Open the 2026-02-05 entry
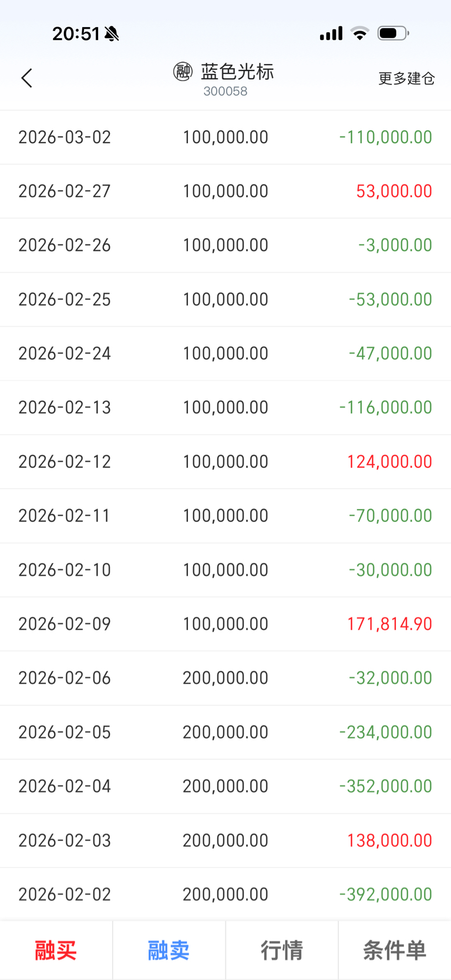Screen dimensions: 451x980 click(225, 732)
